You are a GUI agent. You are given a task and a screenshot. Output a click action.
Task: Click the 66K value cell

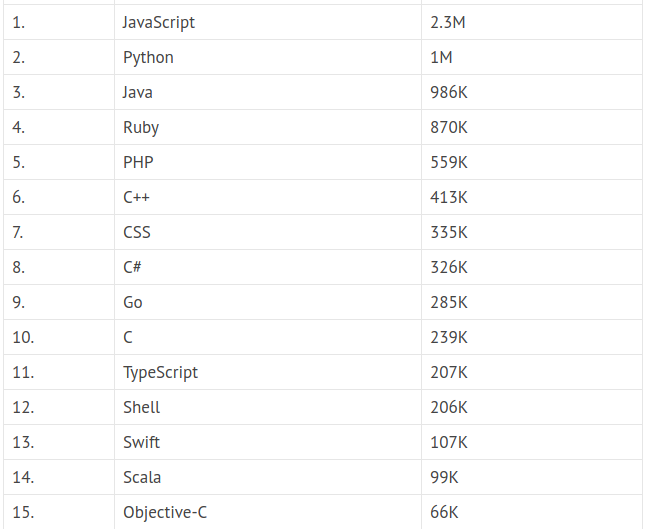pos(444,512)
